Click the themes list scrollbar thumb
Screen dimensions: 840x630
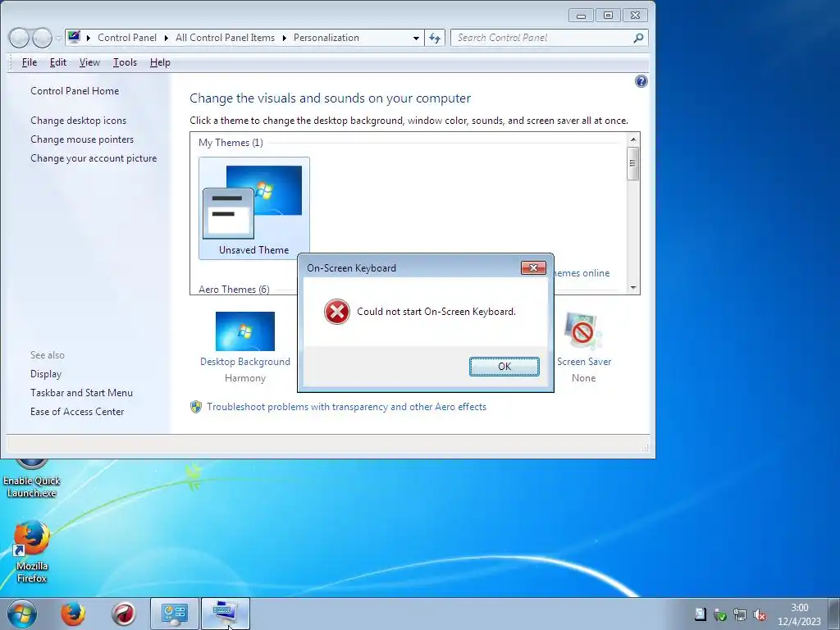click(x=633, y=163)
